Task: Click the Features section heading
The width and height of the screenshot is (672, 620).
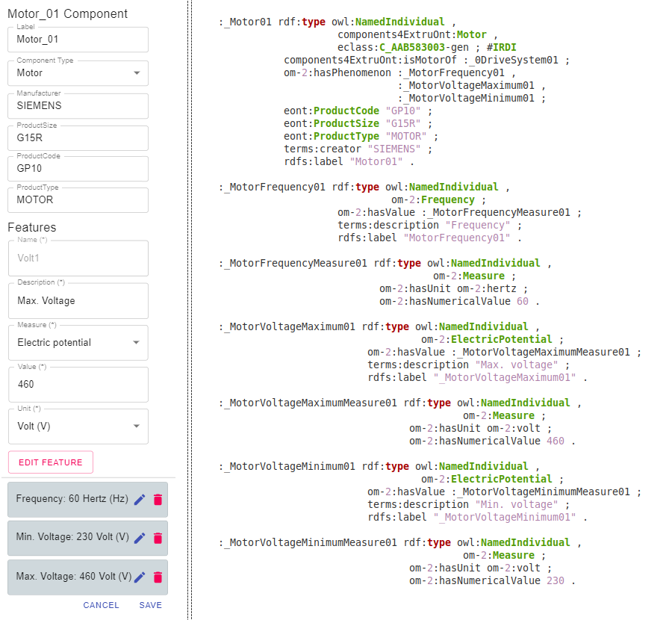Action: coord(32,227)
